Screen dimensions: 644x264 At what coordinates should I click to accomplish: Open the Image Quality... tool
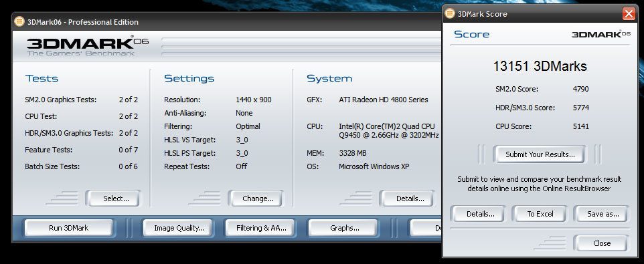pos(177,228)
